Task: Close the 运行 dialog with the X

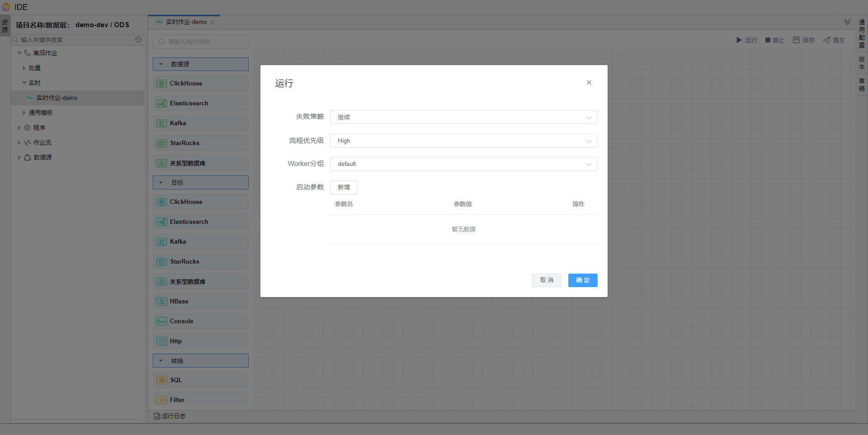Action: pyautogui.click(x=589, y=83)
